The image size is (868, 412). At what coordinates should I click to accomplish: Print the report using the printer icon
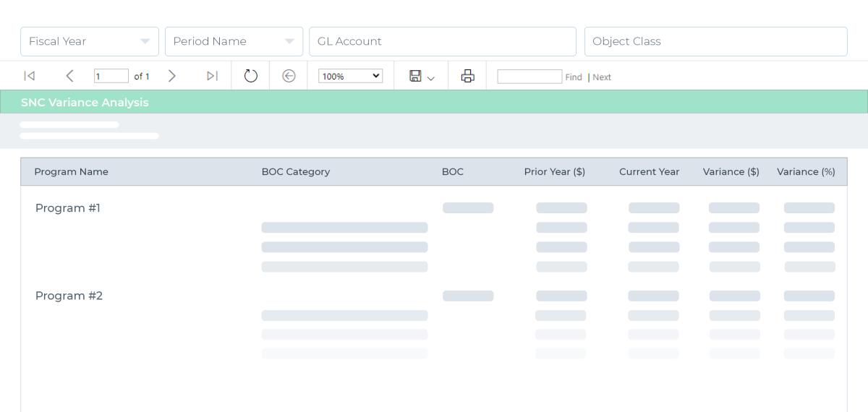(468, 76)
